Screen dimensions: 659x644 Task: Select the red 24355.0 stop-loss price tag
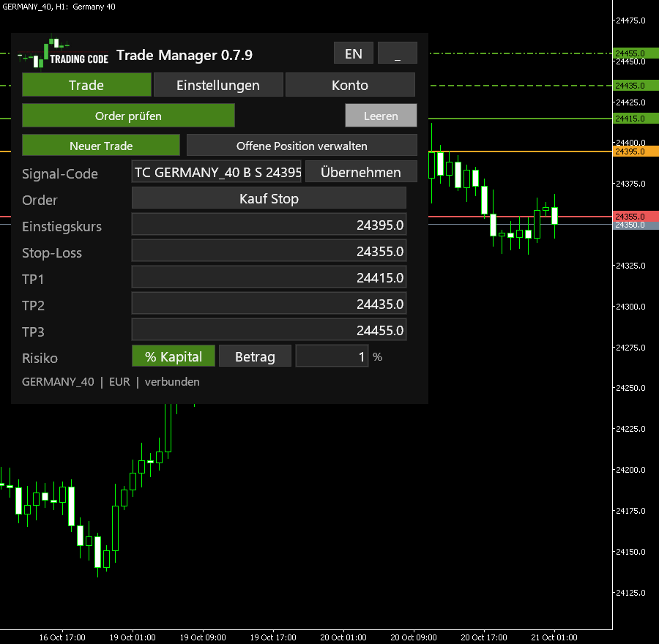coord(636,217)
